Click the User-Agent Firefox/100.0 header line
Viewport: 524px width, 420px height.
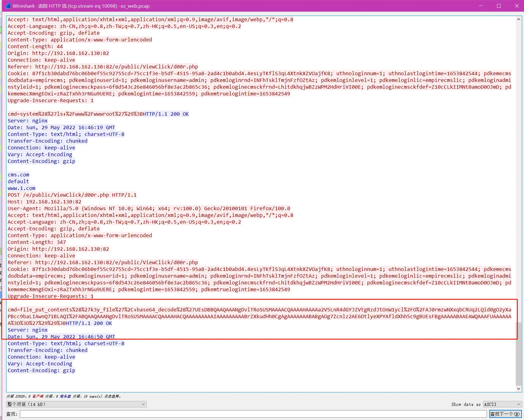click(149, 208)
